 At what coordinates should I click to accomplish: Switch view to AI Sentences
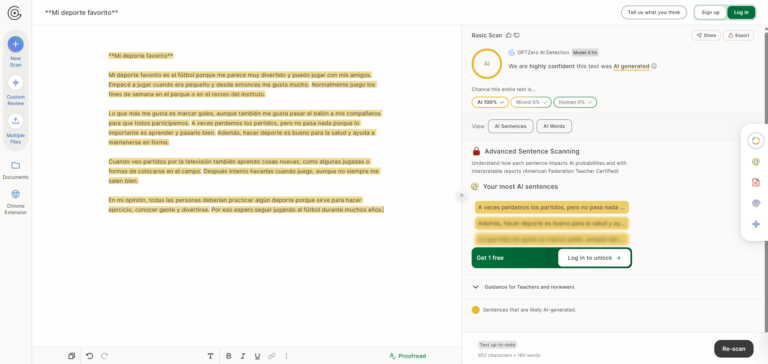coord(510,126)
